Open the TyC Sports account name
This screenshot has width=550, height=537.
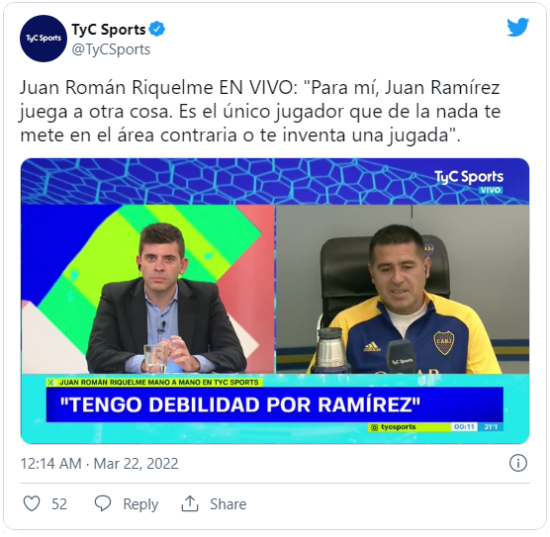coord(108,29)
